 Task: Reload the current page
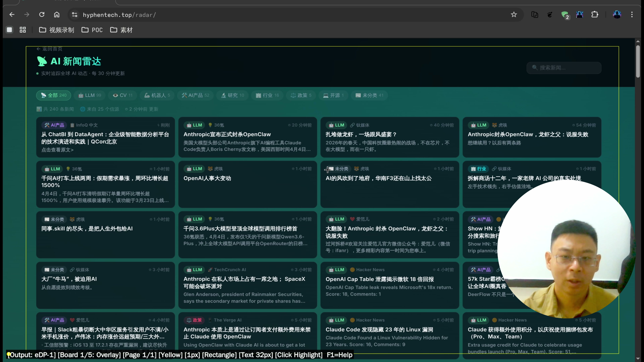click(x=42, y=15)
